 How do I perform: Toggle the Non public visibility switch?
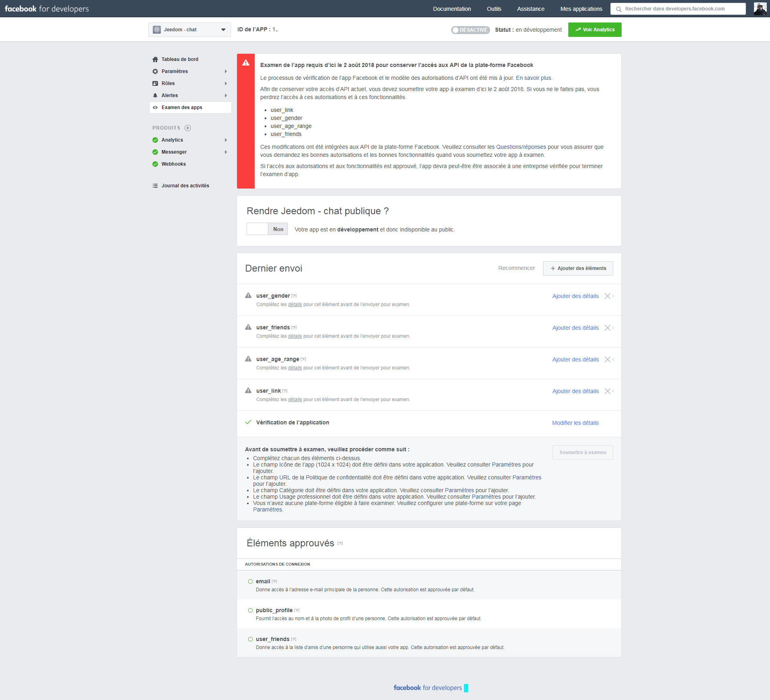(x=267, y=229)
